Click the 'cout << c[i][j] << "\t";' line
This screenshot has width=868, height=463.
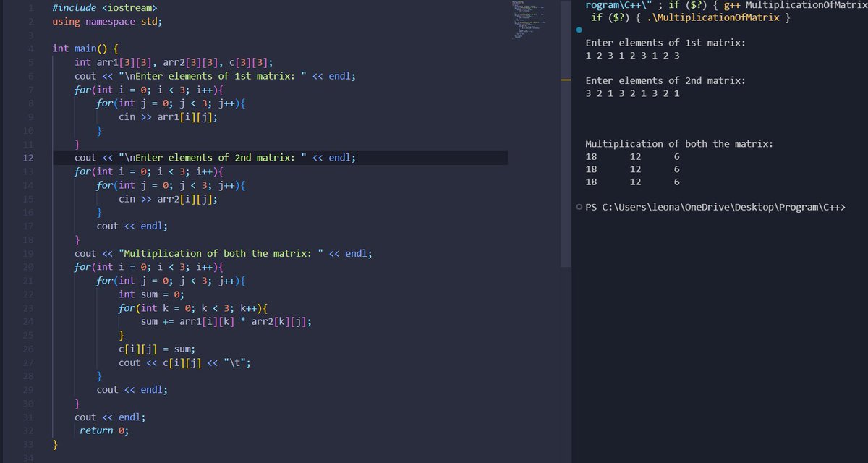pos(184,362)
